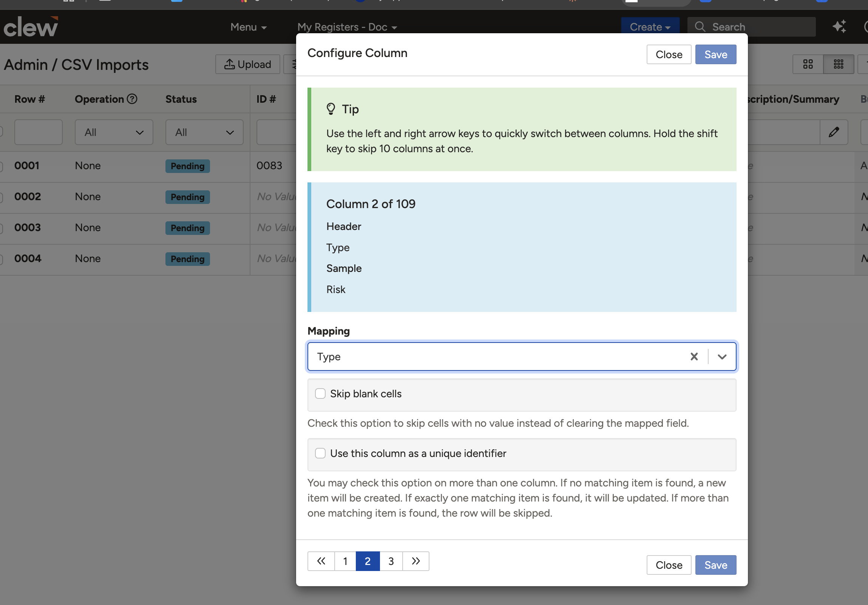Click the lightbulb Tip icon
The width and height of the screenshot is (868, 605).
(x=331, y=109)
